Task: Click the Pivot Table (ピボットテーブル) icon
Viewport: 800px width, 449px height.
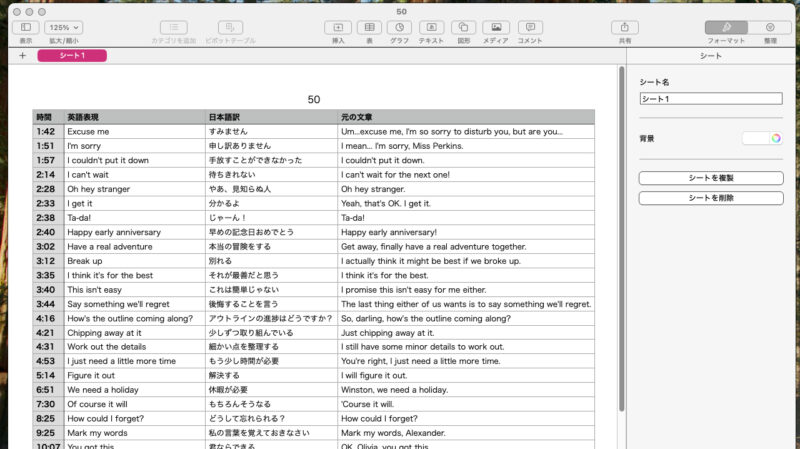Action: point(230,27)
